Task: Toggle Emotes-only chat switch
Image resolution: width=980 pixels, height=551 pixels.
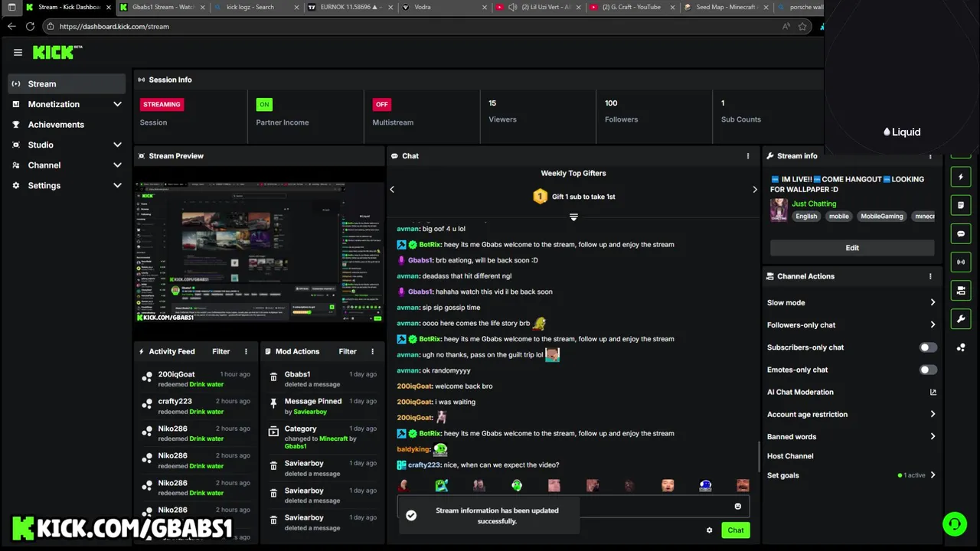Action: pos(928,370)
